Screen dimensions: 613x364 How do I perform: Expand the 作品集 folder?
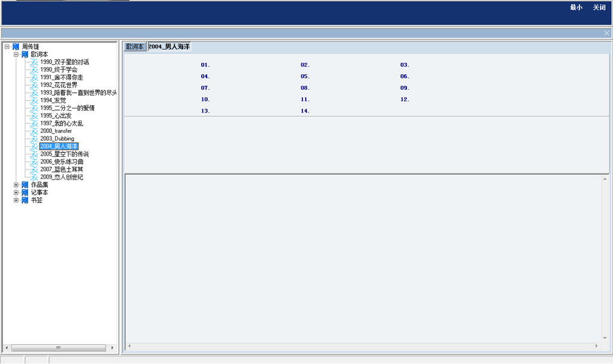pos(16,184)
